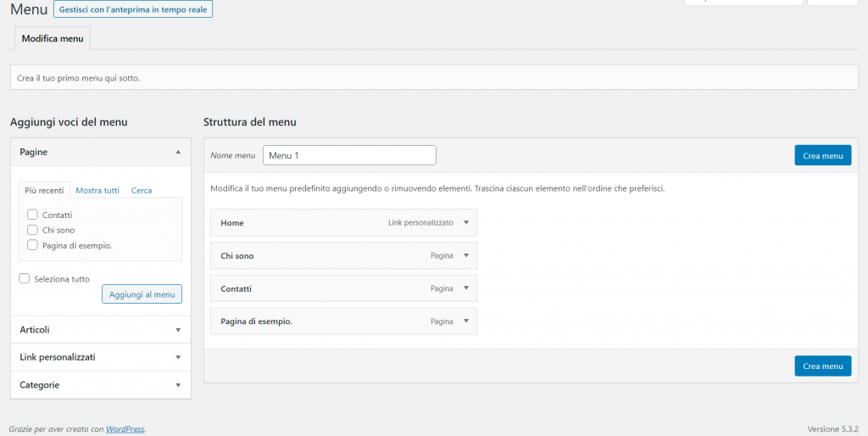Enable the Pagina di esempio checkbox
This screenshot has height=436, width=868.
(32, 245)
